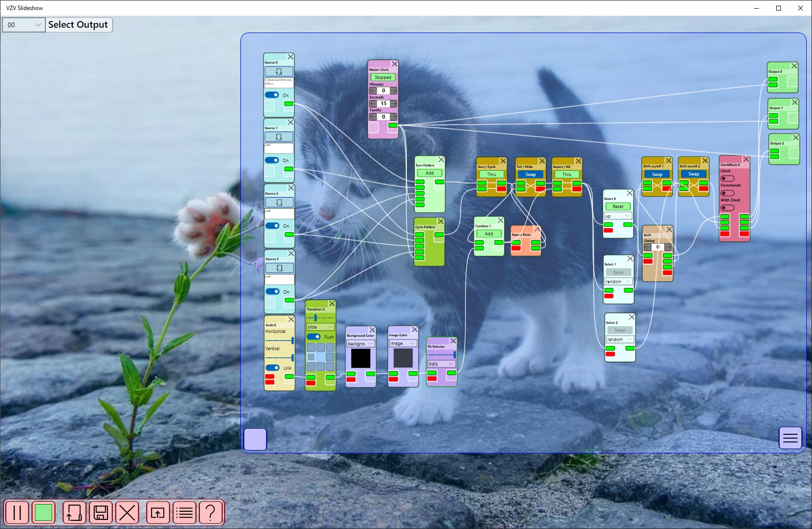Click the load file icon in bottom toolbar
Image resolution: width=812 pixels, height=529 pixels.
pos(74,513)
